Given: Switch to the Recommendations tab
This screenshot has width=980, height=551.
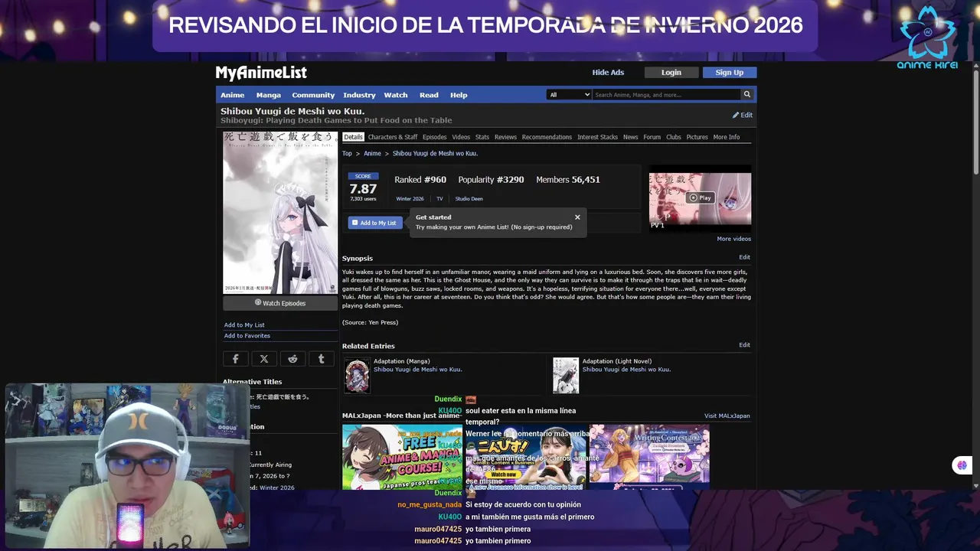Looking at the screenshot, I should click(547, 137).
